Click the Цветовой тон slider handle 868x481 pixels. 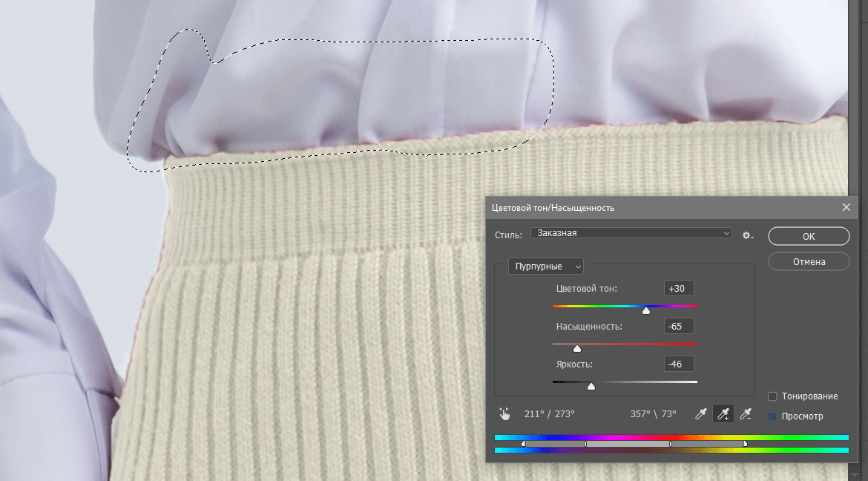coord(646,311)
